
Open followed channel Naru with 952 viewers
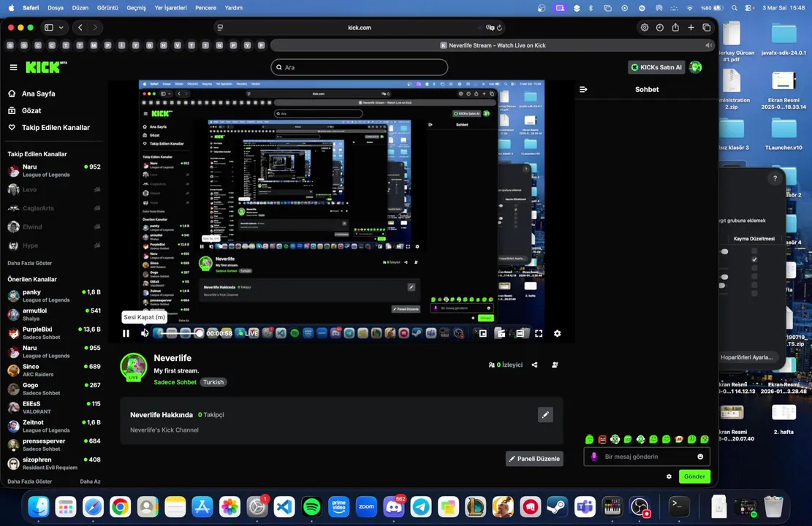(54, 170)
